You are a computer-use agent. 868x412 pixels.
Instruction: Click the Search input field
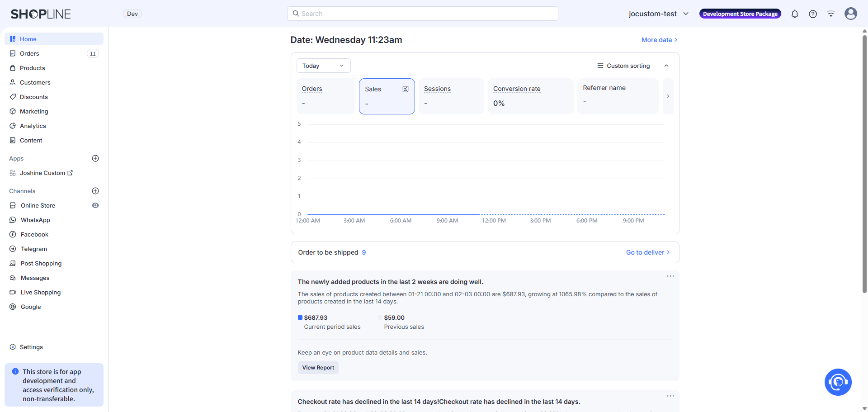tap(422, 14)
